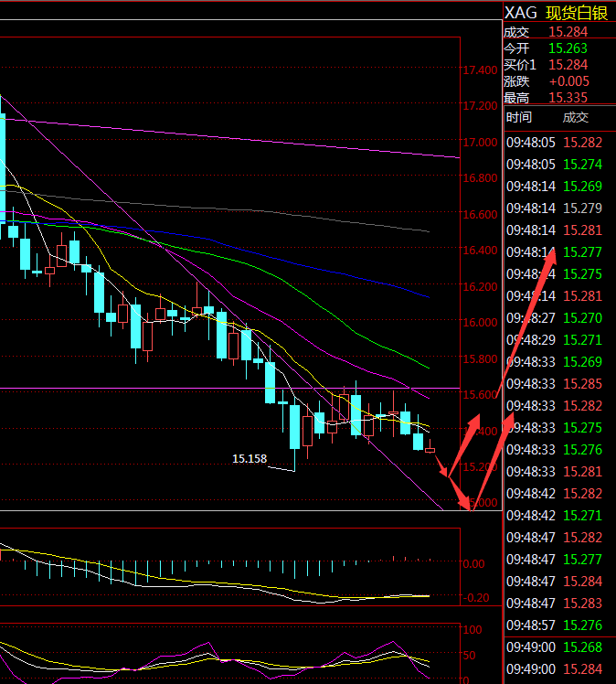Click the 09:48:27 time cell

coord(531,318)
